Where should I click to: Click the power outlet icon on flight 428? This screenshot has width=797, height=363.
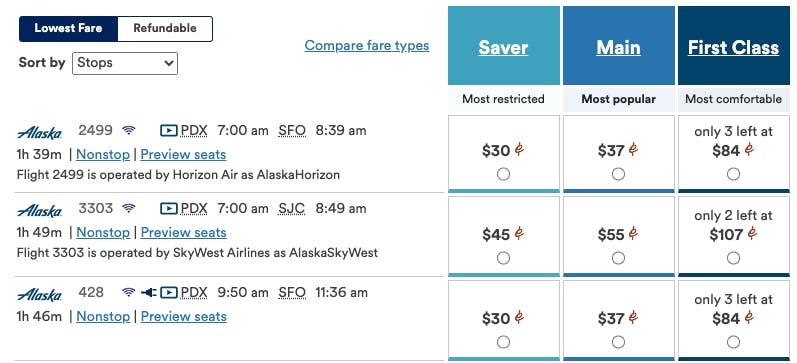click(148, 292)
